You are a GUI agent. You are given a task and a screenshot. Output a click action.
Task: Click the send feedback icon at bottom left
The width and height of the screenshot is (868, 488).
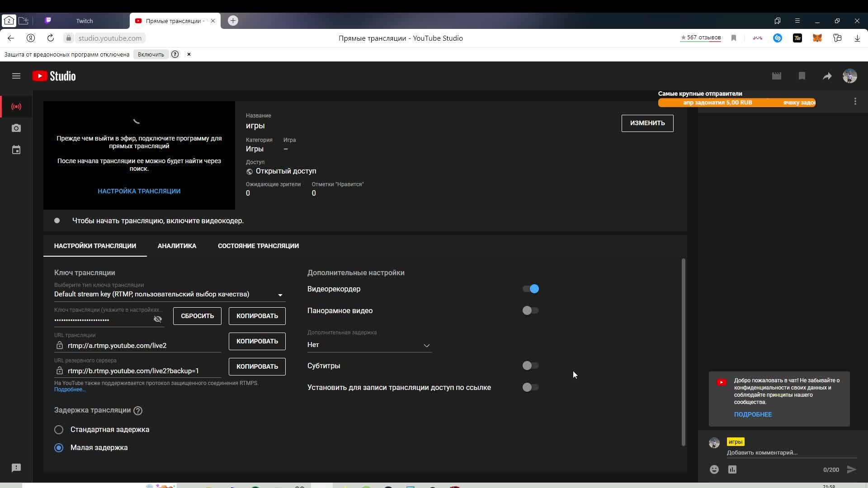pyautogui.click(x=16, y=468)
